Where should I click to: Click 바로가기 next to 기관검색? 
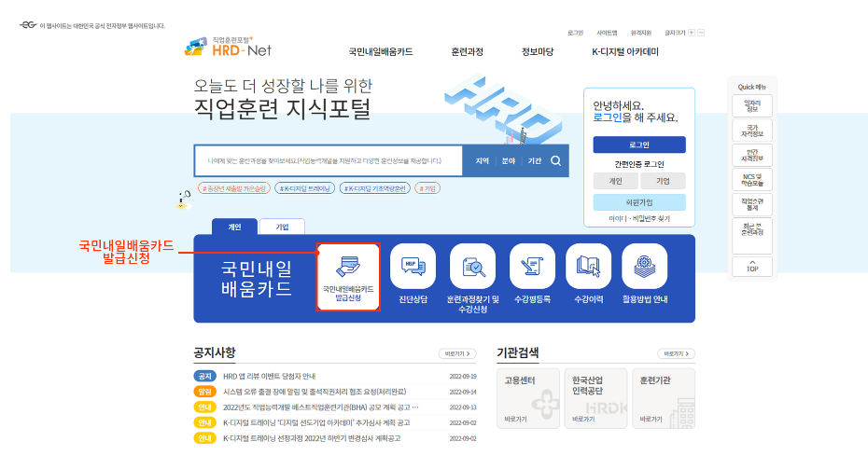(x=676, y=353)
